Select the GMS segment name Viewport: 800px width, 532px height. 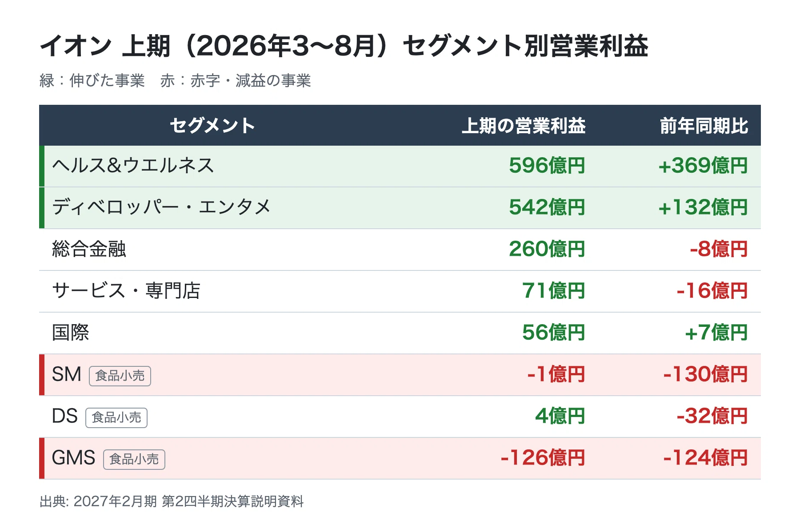pyautogui.click(x=74, y=458)
